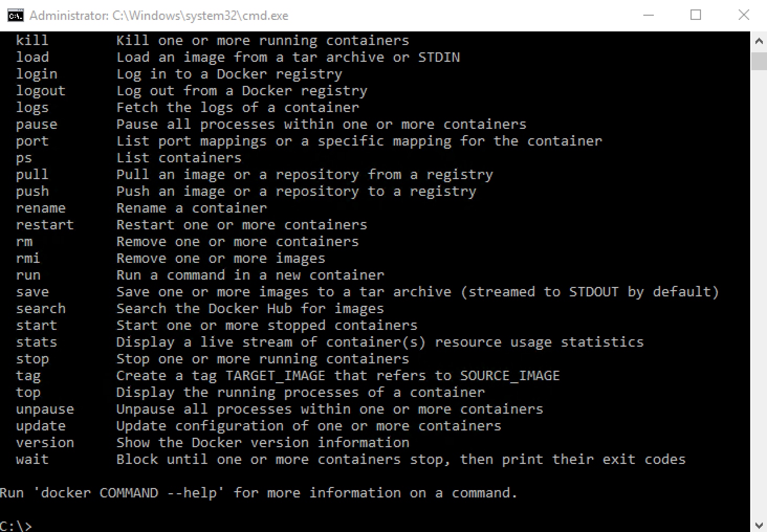This screenshot has height=532, width=767.
Task: Click 'Update configuration of one or more containers'
Action: 309,426
